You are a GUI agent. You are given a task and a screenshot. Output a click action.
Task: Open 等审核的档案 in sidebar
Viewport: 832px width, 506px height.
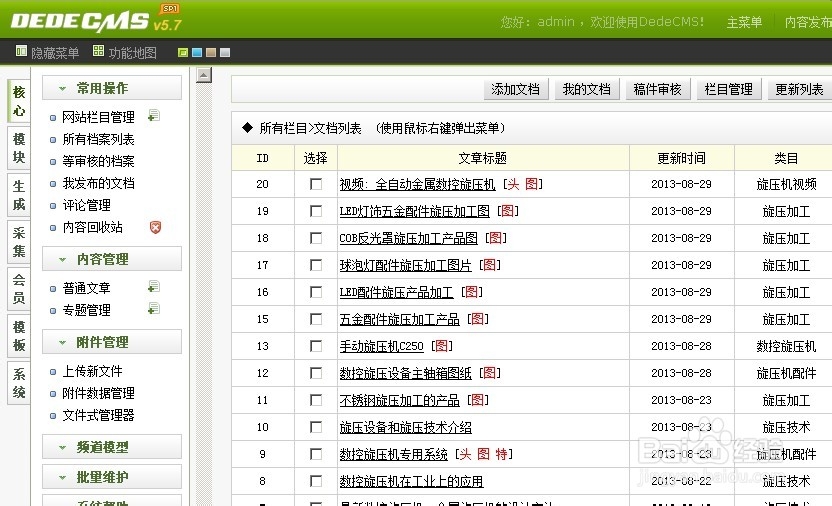click(x=98, y=161)
